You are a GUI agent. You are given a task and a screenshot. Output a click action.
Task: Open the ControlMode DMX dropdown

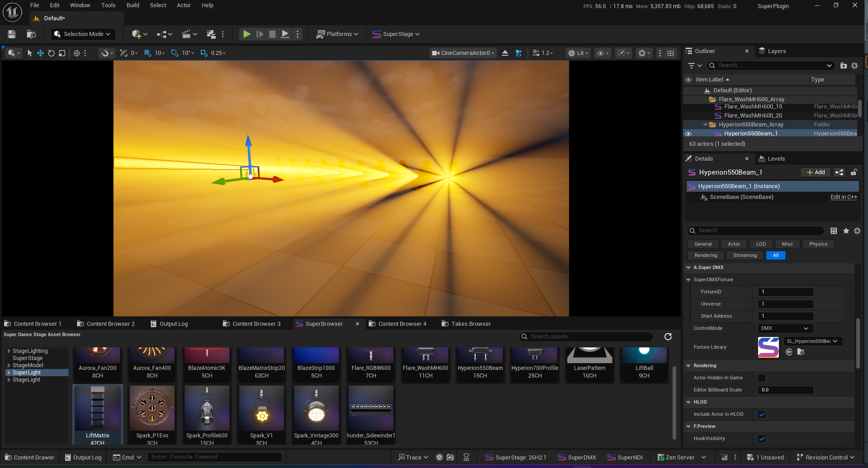click(786, 328)
